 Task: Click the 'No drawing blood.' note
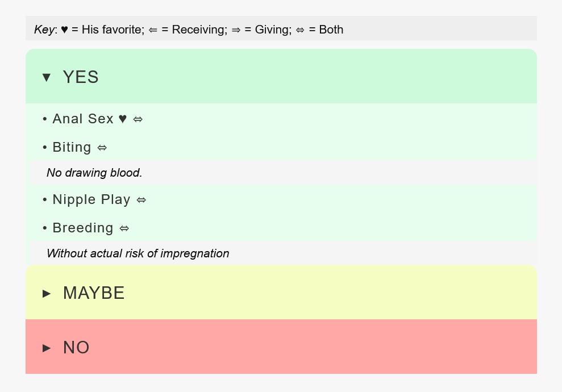pyautogui.click(x=94, y=173)
